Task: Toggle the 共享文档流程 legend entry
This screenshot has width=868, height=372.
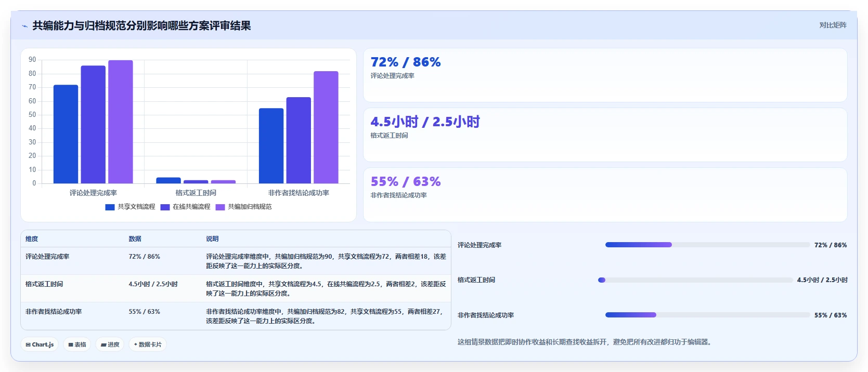Action: tap(130, 207)
